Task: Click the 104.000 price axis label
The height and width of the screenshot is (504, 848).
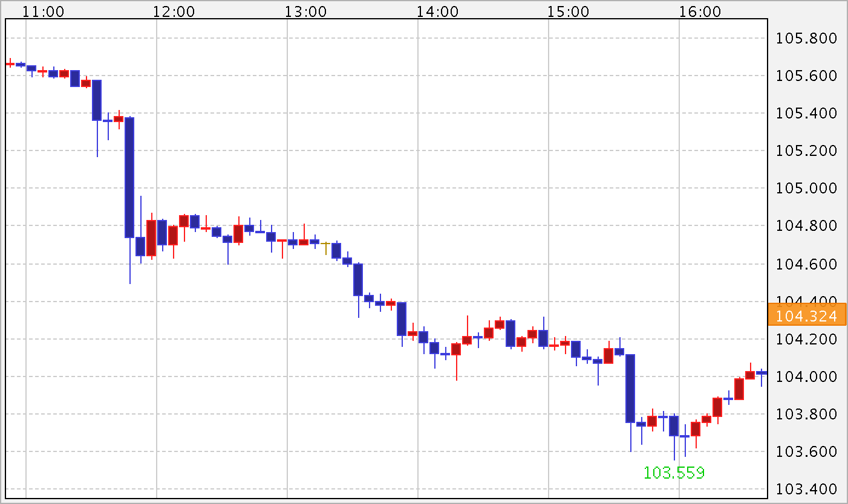Action: point(806,376)
